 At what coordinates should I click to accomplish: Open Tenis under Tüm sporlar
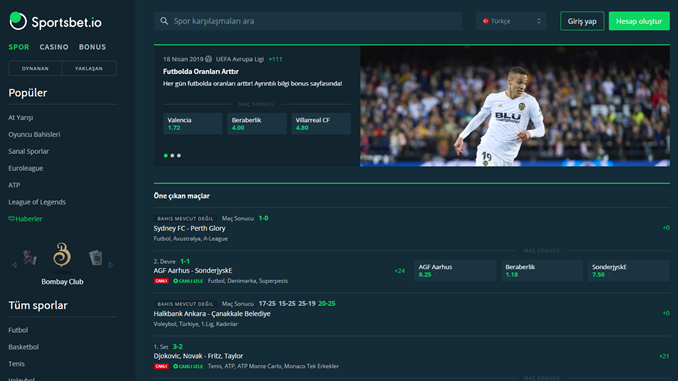[16, 364]
